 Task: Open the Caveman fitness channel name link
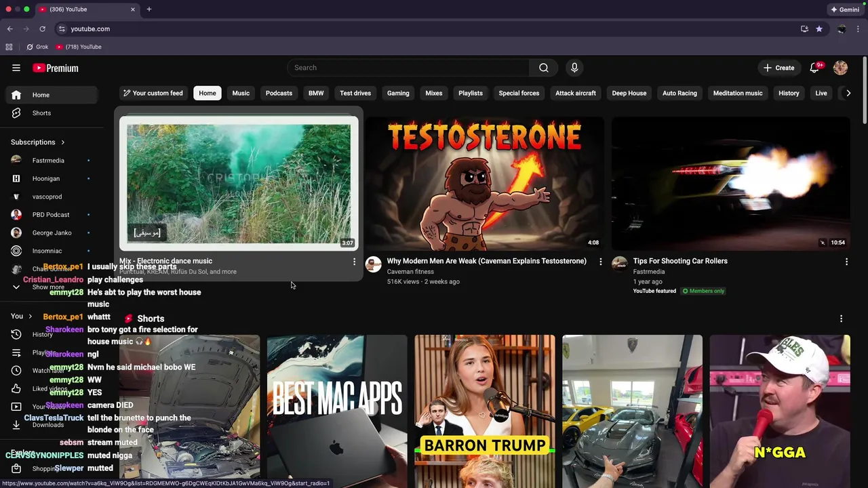click(410, 272)
